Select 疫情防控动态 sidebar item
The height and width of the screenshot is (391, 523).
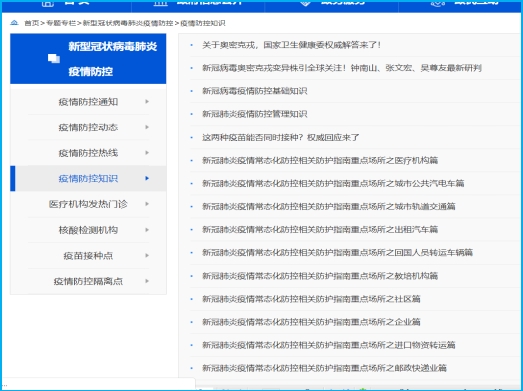pos(88,127)
